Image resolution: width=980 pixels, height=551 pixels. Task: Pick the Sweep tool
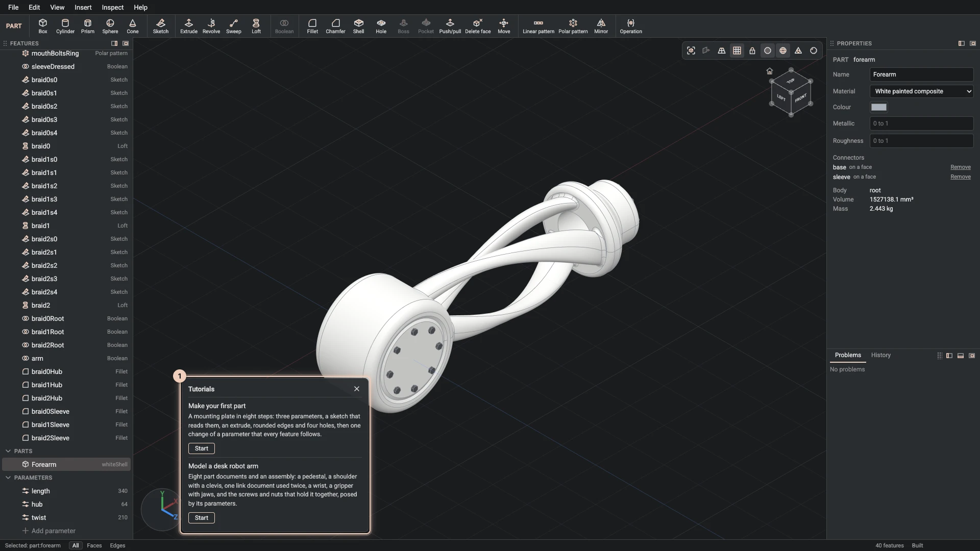click(x=233, y=26)
